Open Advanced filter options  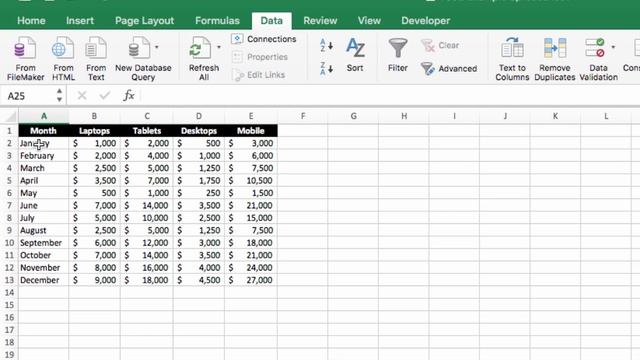[449, 69]
